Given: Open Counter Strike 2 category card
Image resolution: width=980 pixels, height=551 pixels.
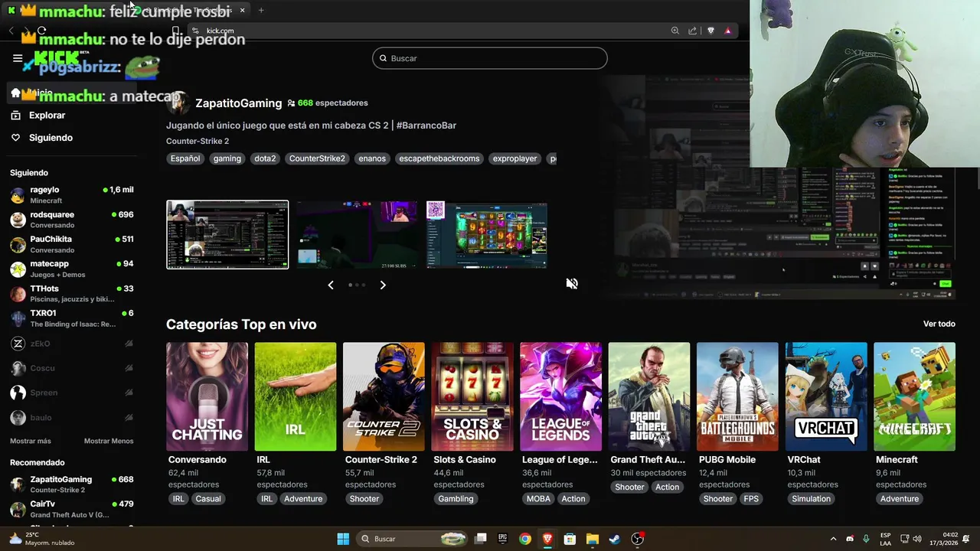Looking at the screenshot, I should (x=384, y=396).
